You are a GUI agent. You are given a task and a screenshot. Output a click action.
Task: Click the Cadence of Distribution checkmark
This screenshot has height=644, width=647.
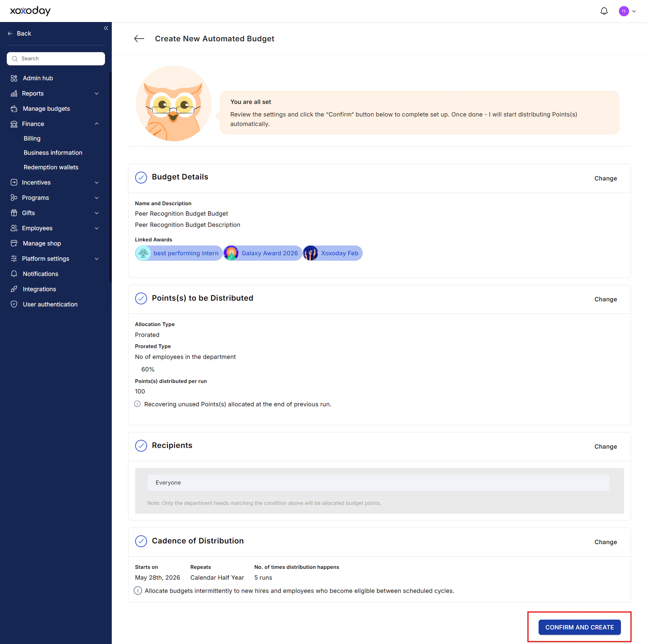coord(141,541)
